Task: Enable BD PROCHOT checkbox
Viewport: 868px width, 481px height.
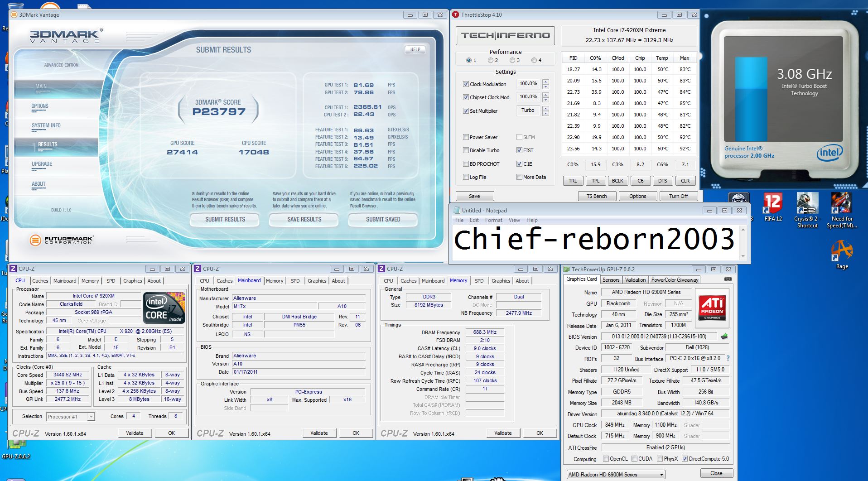Action: click(466, 164)
